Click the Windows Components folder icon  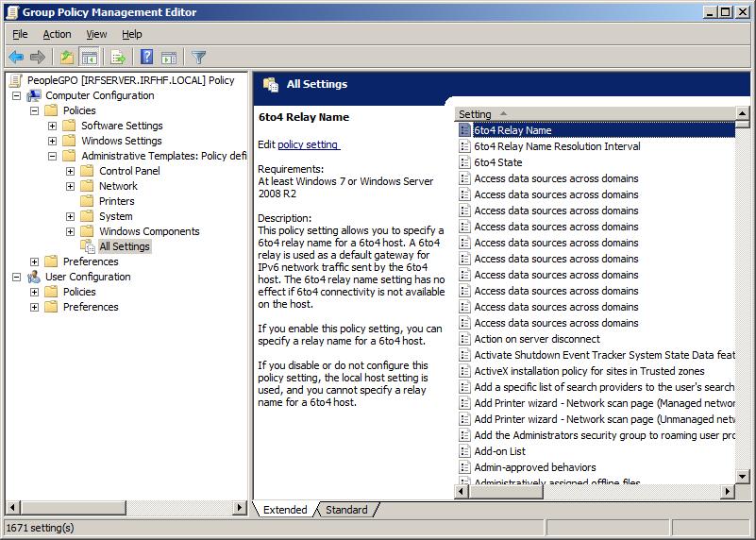tap(87, 231)
